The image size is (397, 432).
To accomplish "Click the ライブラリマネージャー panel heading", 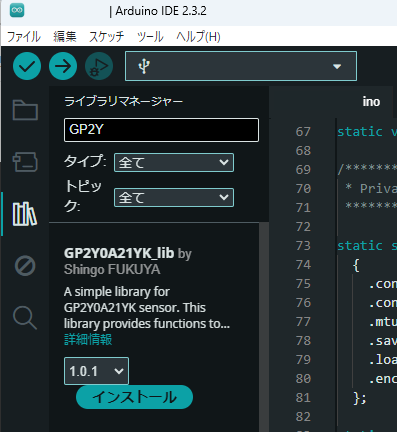I will [123, 101].
